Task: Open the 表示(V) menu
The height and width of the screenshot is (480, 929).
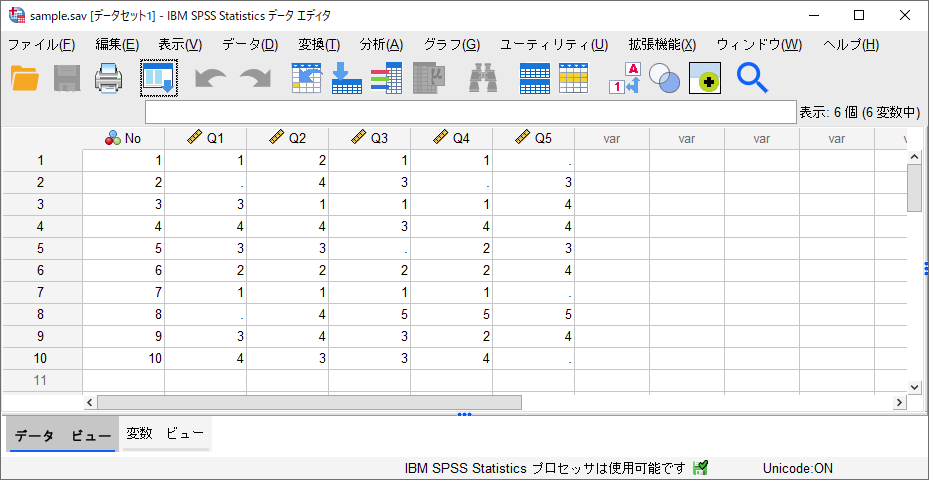Action: (180, 44)
